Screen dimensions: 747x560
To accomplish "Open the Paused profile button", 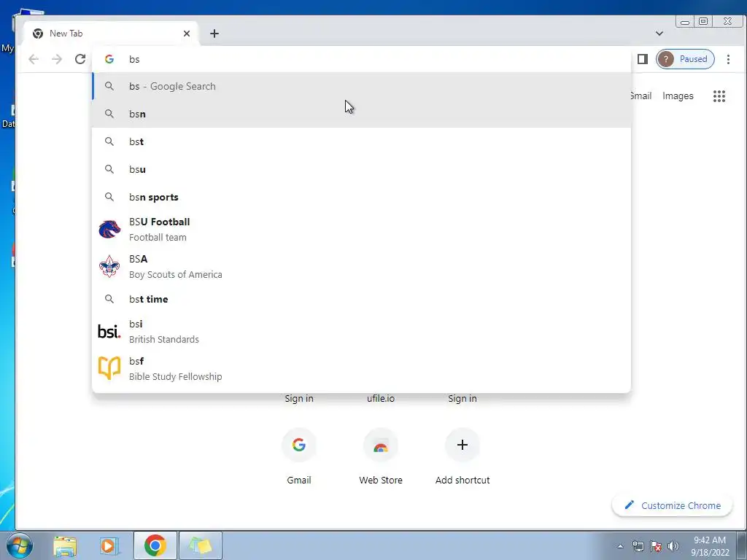I will click(x=685, y=59).
